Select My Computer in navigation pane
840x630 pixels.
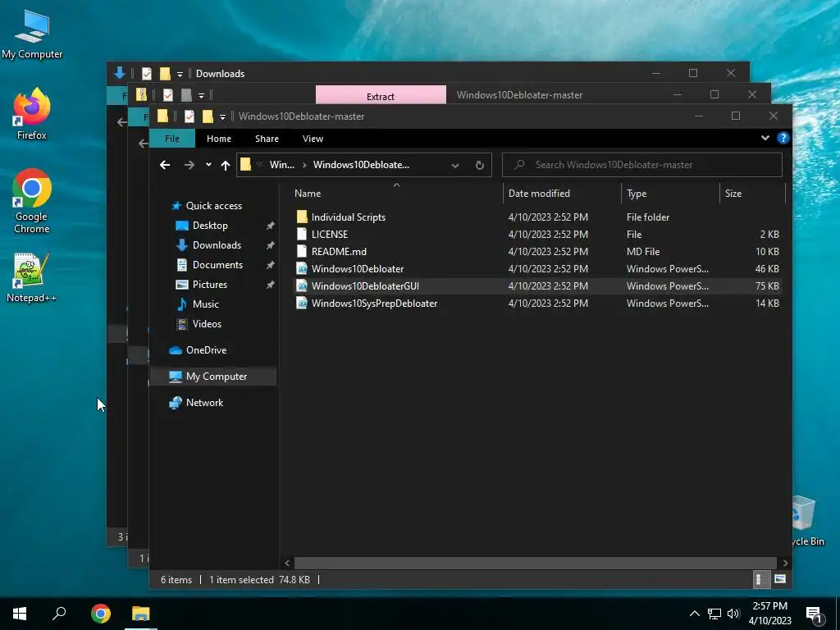(x=217, y=376)
